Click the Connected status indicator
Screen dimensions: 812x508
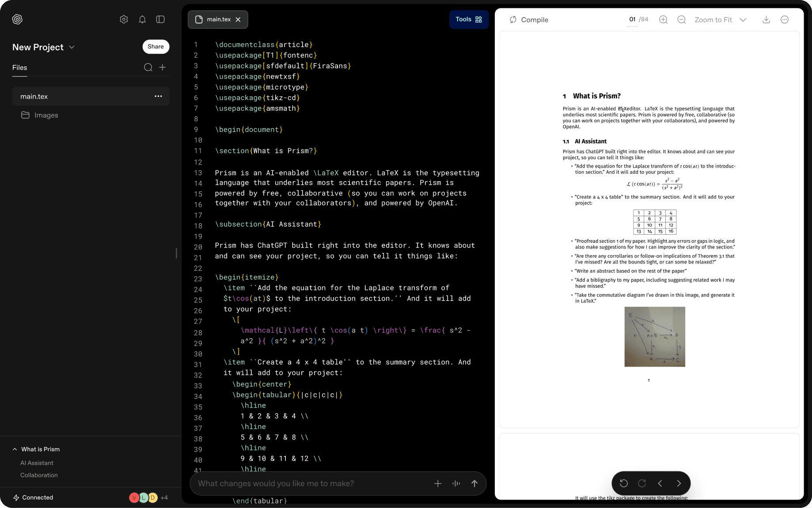coord(33,497)
